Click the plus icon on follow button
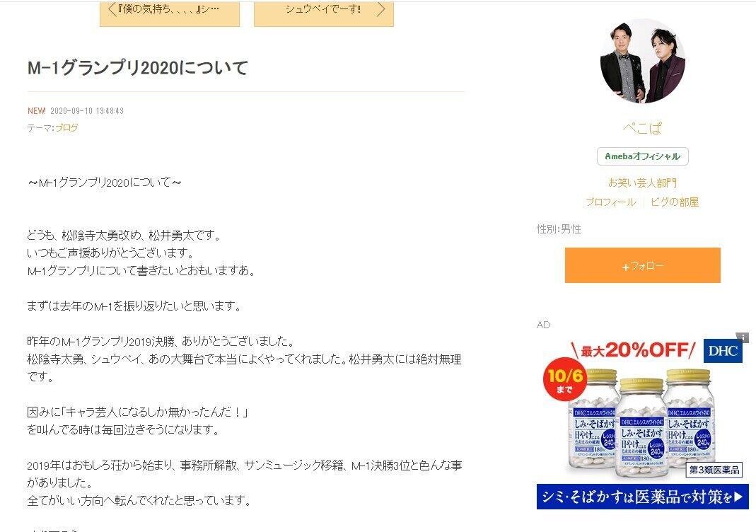 pos(625,267)
